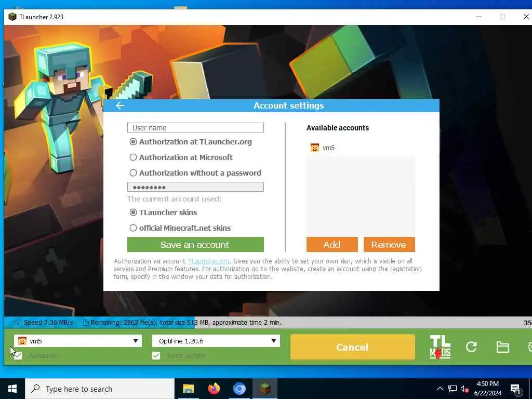This screenshot has height=399, width=532.
Task: Click Save an account button
Action: tap(195, 245)
